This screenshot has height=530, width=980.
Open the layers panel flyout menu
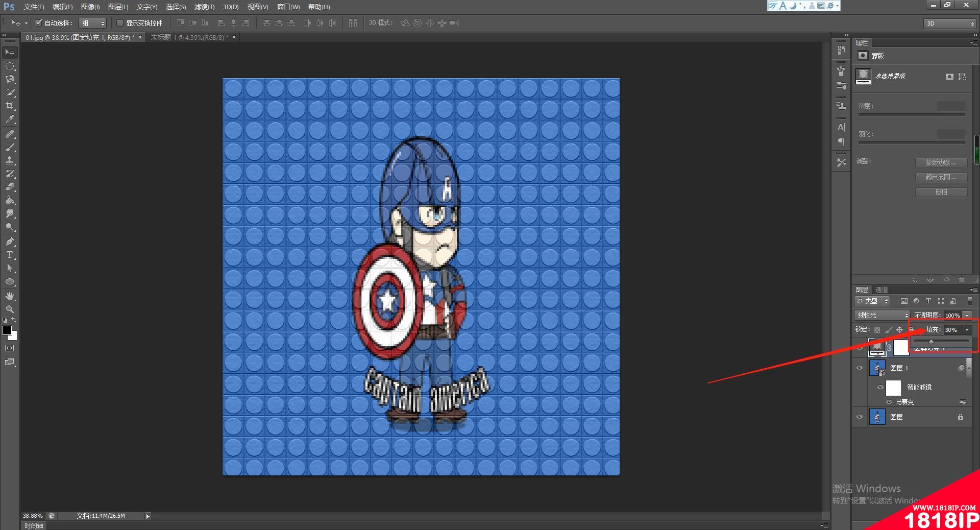click(x=973, y=290)
